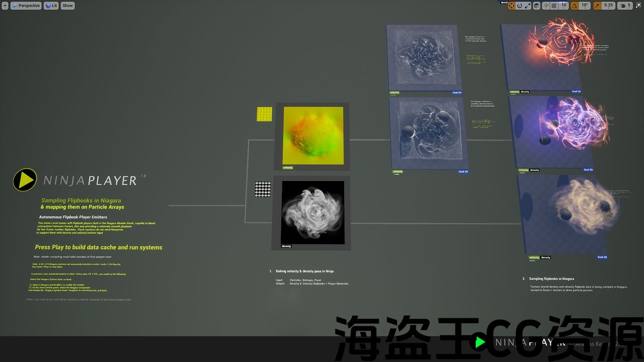Click the Show button
Viewport: 644px width, 362px height.
(x=67, y=6)
